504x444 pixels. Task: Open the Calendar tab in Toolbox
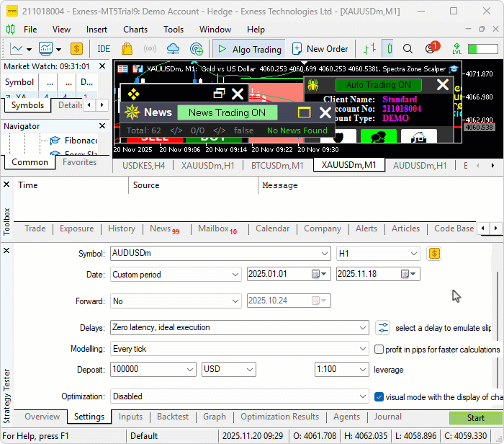tap(273, 228)
